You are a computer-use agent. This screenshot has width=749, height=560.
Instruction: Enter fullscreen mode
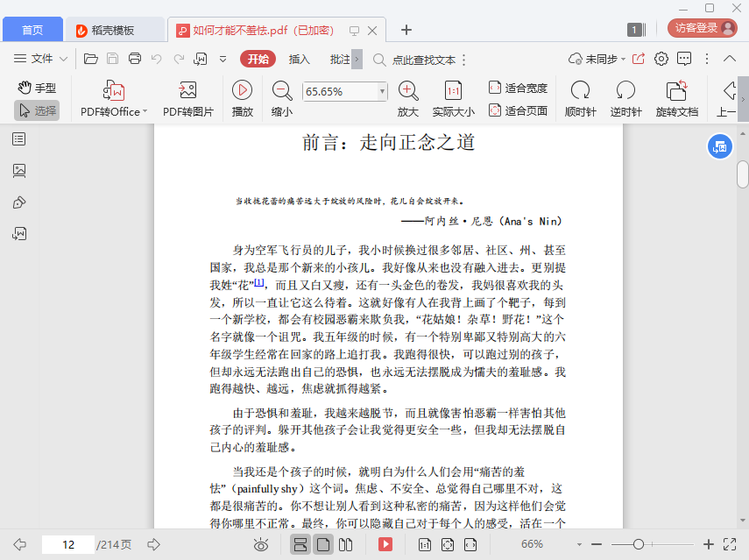click(730, 544)
